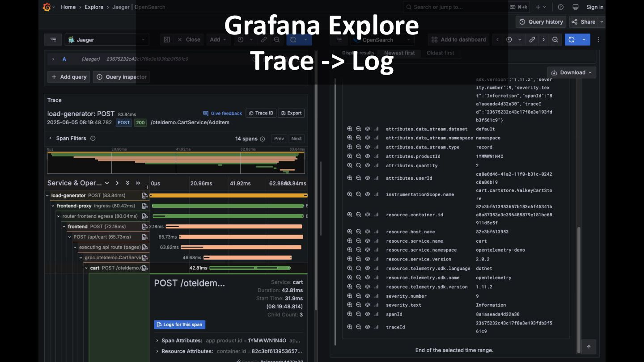
Task: Open the Download dropdown
Action: pyautogui.click(x=572, y=72)
